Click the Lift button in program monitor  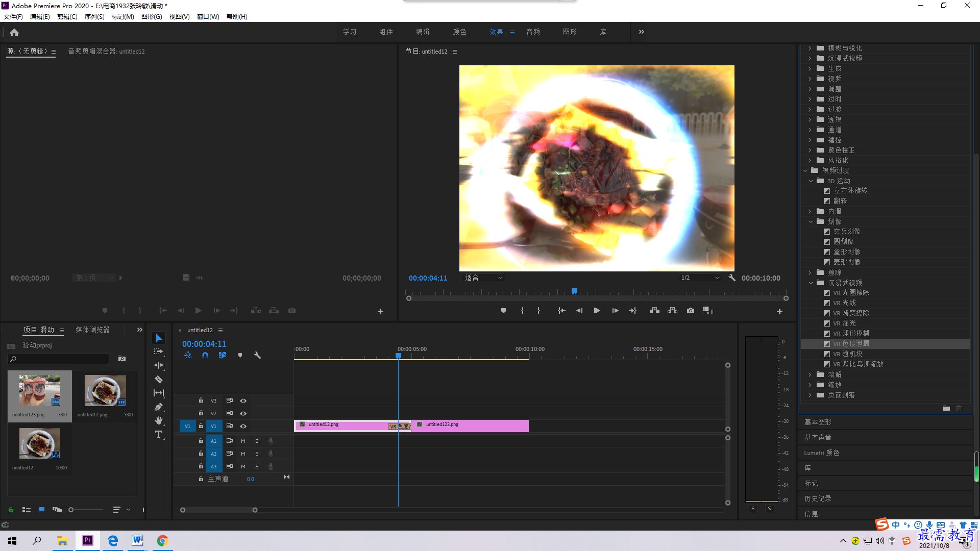[x=654, y=311]
